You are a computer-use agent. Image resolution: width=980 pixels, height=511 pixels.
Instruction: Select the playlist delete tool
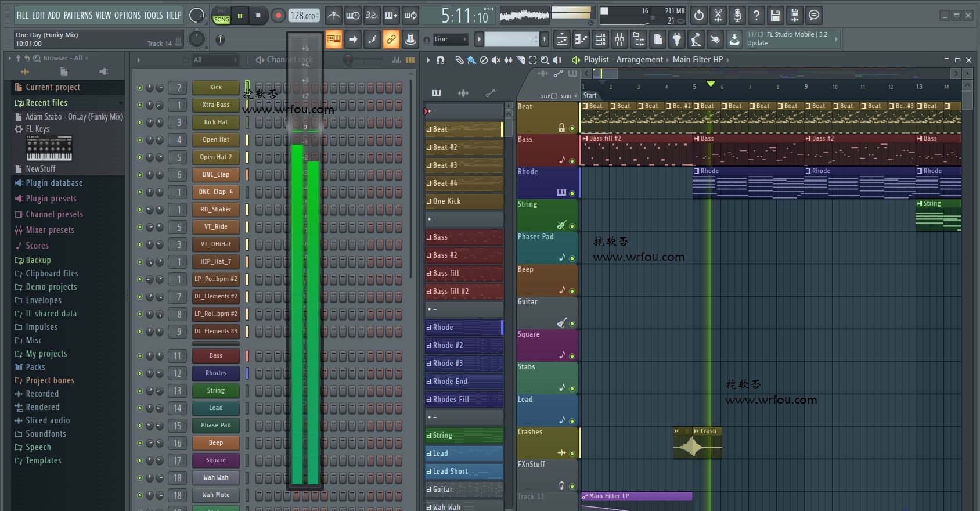tap(484, 60)
